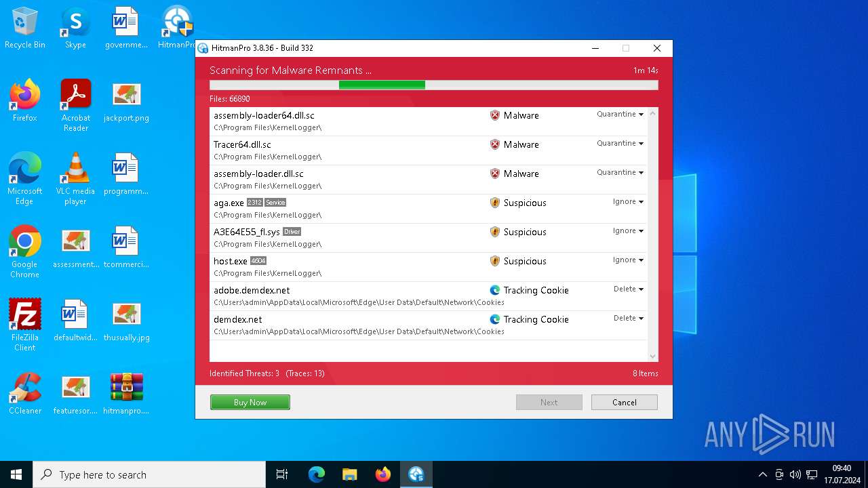Show hidden system tray icons
Screen dimensions: 868x488
[x=763, y=474]
